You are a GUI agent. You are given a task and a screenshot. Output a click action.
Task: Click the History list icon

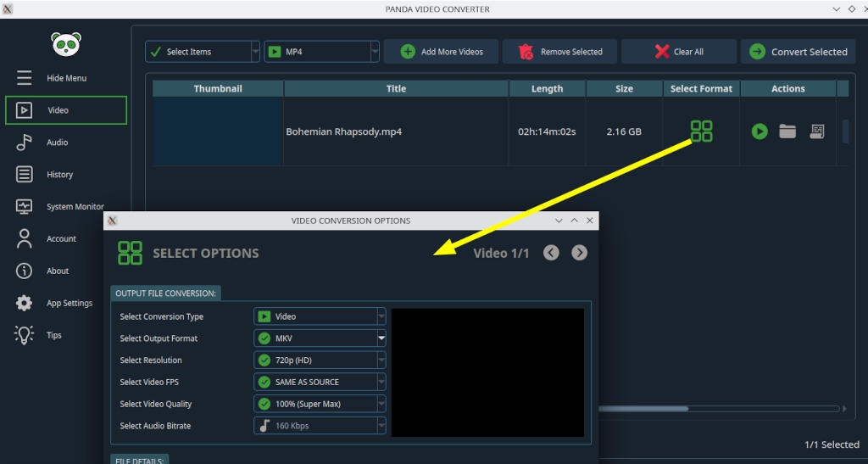tap(24, 175)
